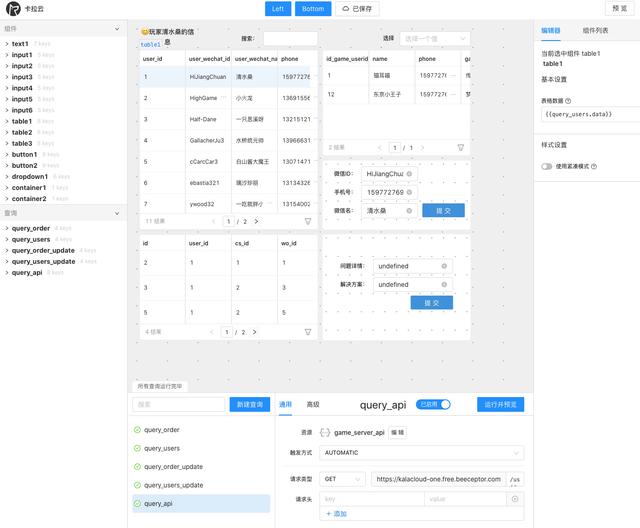The width and height of the screenshot is (640, 528).
Task: Expand the query_api tree node
Action: pos(7,273)
